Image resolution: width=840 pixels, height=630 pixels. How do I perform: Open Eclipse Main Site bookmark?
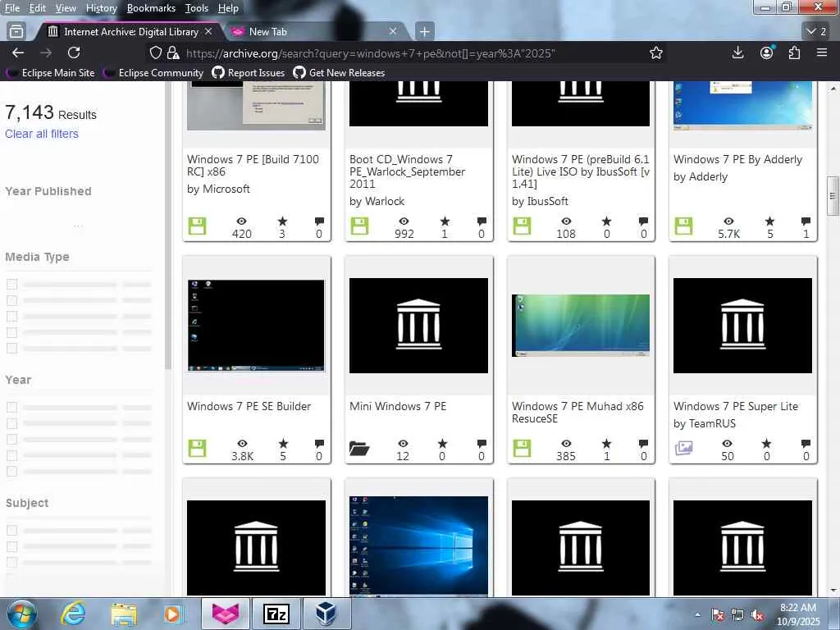pos(51,73)
